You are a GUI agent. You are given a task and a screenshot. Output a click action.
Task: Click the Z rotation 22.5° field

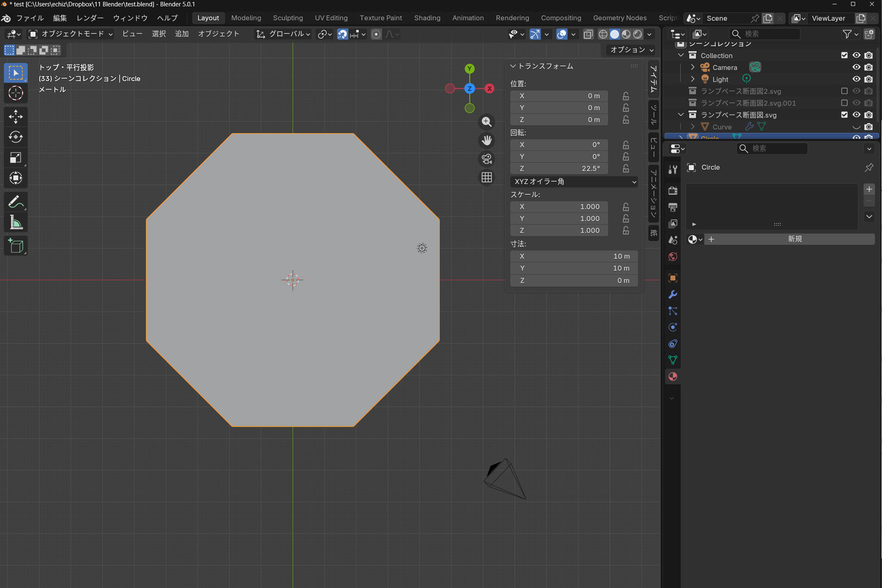(x=559, y=169)
